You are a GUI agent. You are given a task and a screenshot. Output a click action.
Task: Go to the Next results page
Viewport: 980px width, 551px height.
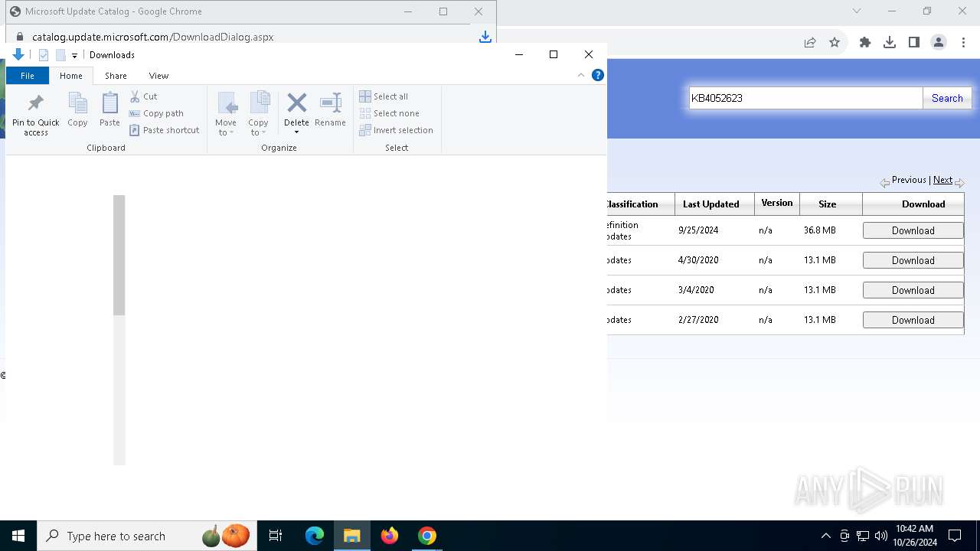point(942,180)
